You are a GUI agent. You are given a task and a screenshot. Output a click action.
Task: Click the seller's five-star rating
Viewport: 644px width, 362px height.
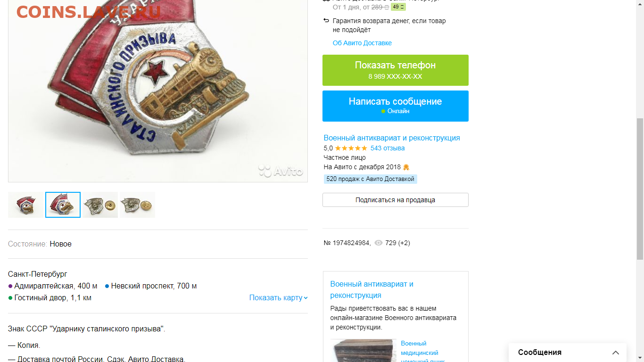click(x=351, y=148)
